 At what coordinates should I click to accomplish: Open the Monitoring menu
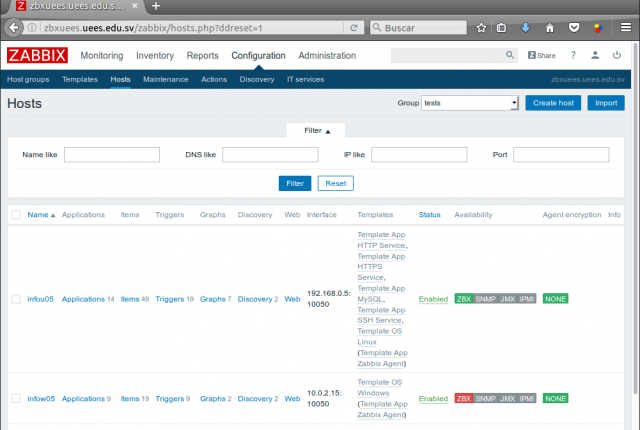[x=102, y=55]
